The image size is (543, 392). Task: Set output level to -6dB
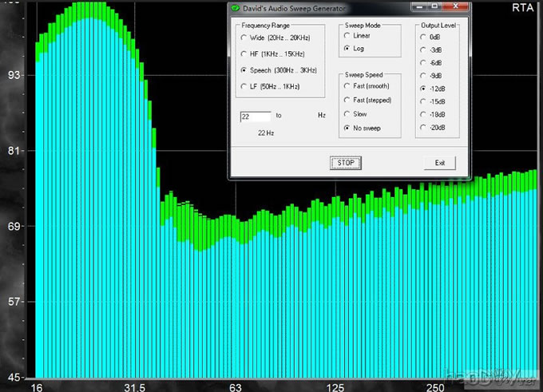(x=423, y=62)
